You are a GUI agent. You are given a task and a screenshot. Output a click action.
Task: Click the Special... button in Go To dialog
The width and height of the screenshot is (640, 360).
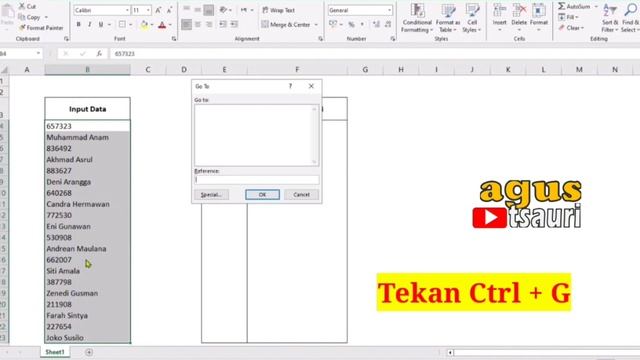coord(211,195)
